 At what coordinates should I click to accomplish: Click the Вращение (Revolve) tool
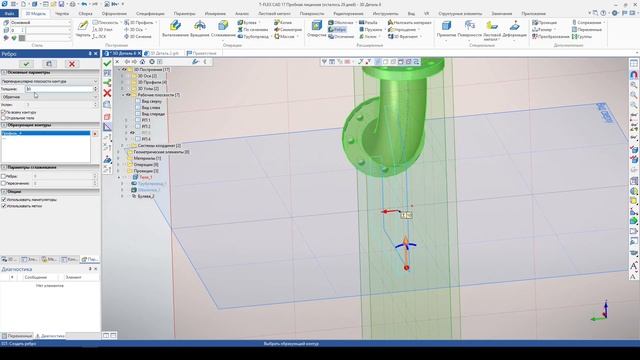(200, 29)
